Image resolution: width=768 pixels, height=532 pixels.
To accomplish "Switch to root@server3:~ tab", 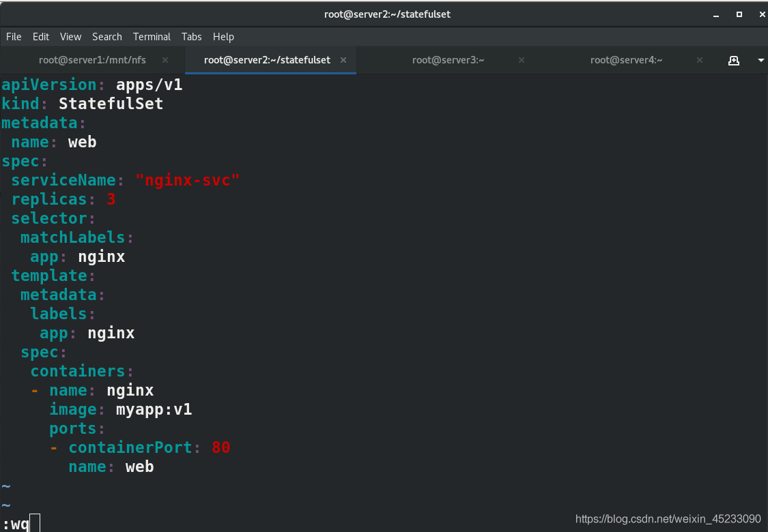I will coord(448,60).
